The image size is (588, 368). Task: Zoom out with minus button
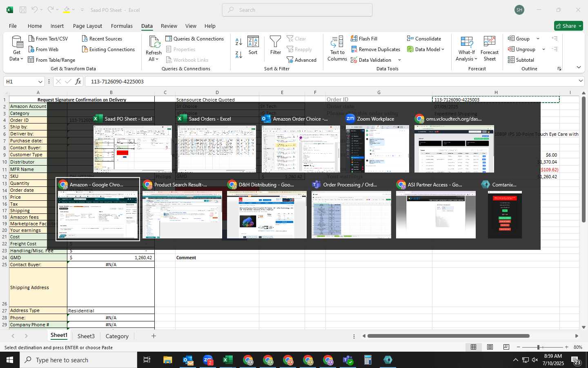(x=519, y=347)
